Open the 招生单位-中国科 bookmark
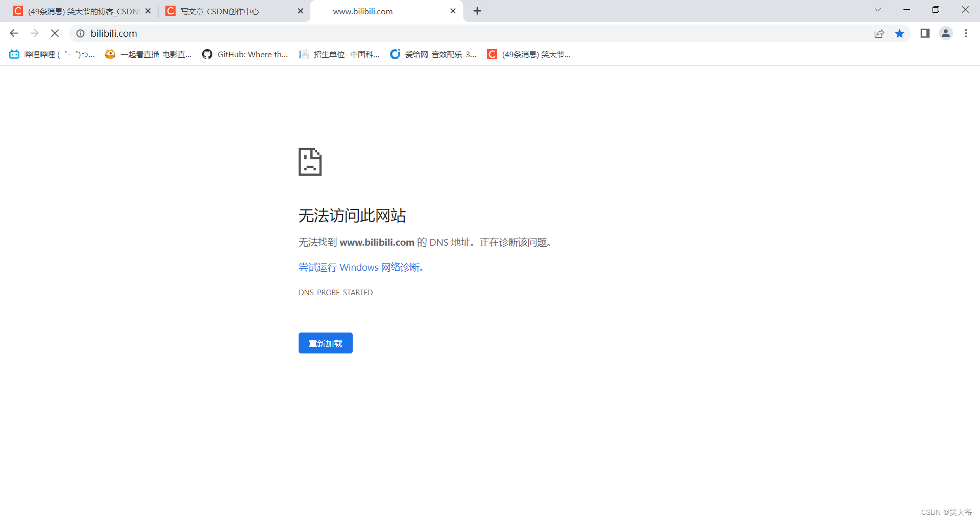This screenshot has height=521, width=980. pyautogui.click(x=339, y=54)
